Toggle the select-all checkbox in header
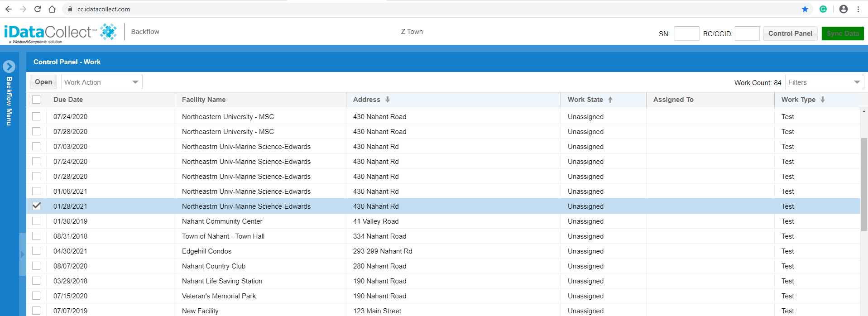Viewport: 868px width, 316px height. click(x=36, y=100)
